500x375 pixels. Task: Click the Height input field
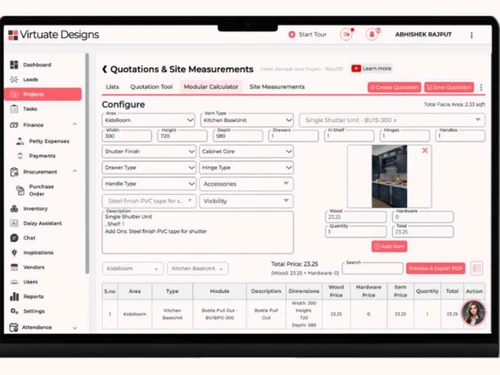(x=182, y=136)
